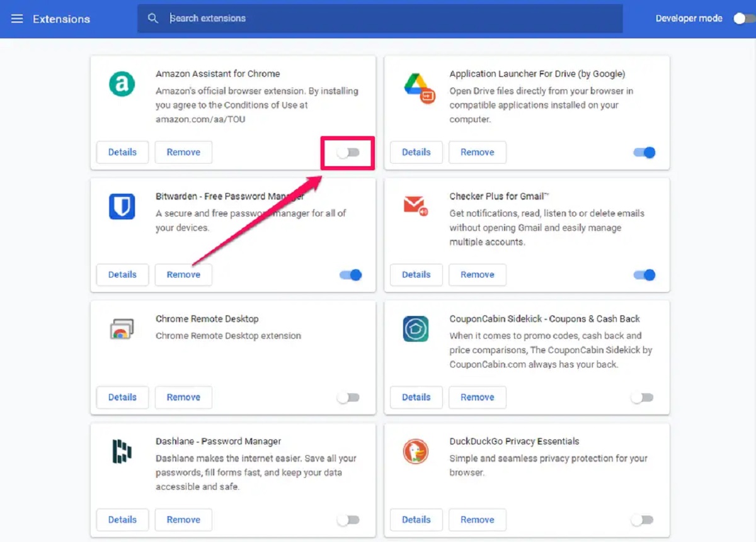Turn off the Bitwarden extension toggle

(350, 275)
